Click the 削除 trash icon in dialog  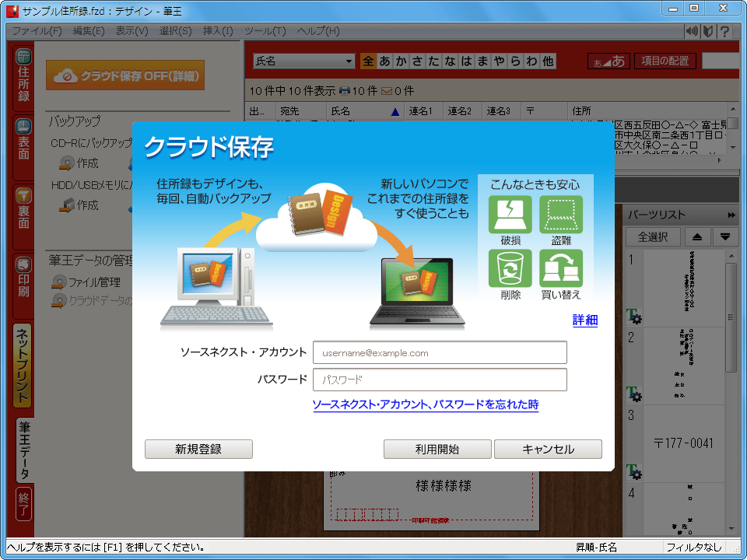coord(510,268)
